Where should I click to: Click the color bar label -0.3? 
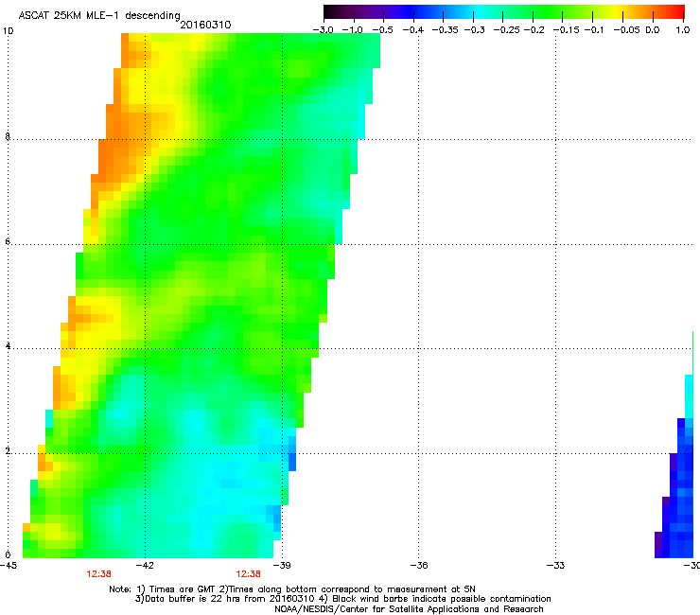[474, 30]
